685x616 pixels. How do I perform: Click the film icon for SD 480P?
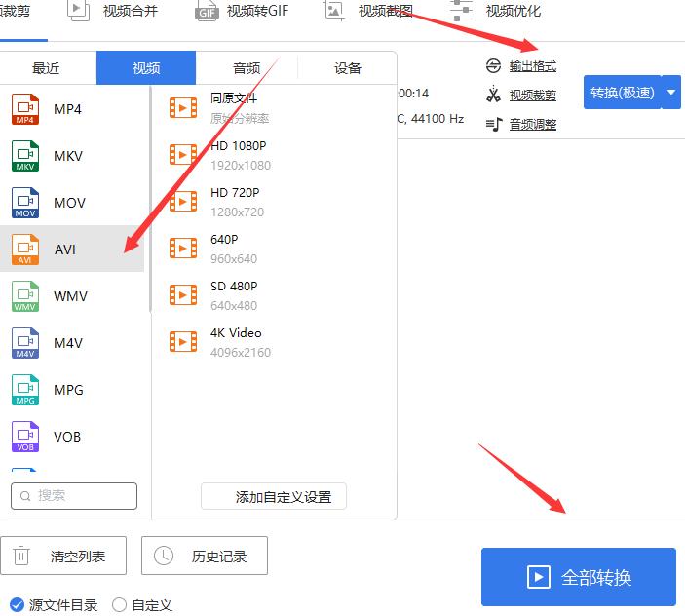click(x=183, y=295)
